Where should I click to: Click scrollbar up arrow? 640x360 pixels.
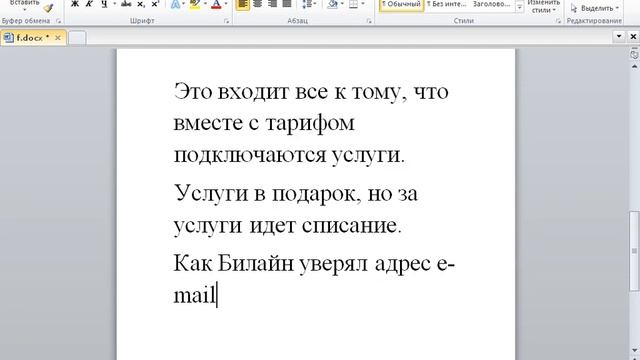point(634,66)
